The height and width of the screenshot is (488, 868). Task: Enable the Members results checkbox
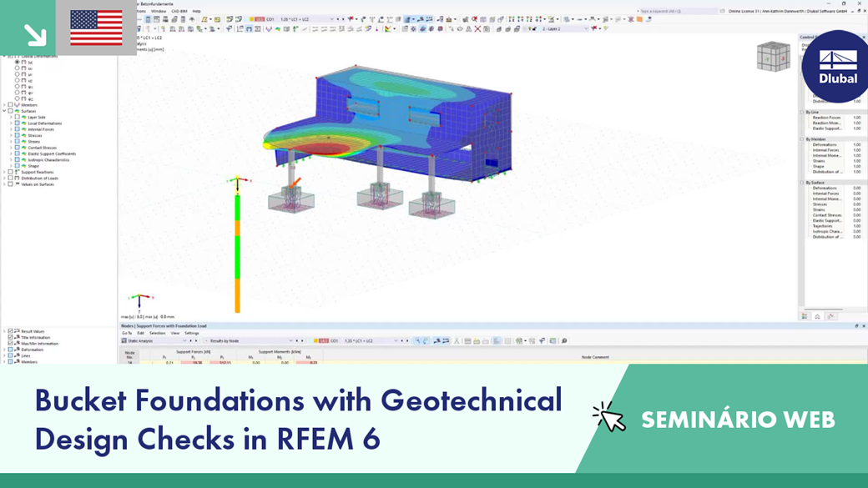point(11,104)
